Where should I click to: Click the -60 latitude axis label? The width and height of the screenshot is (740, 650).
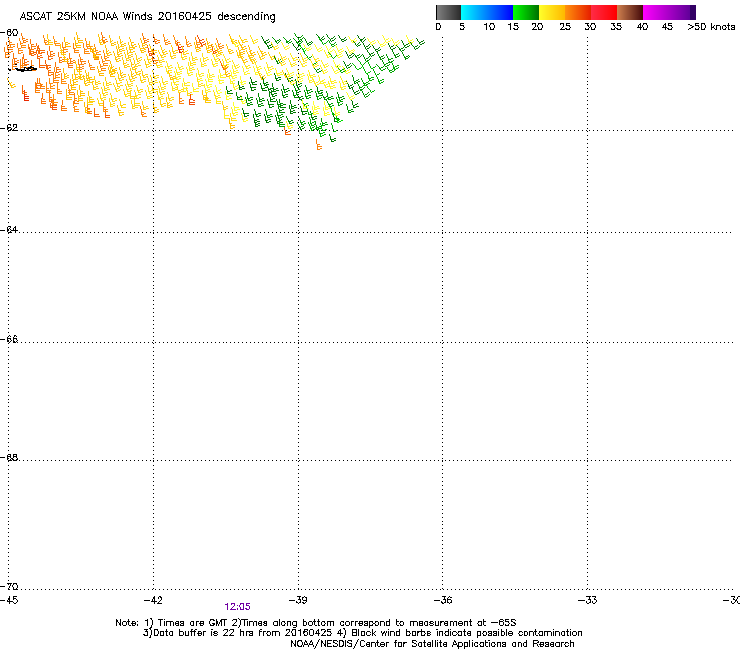tap(9, 33)
